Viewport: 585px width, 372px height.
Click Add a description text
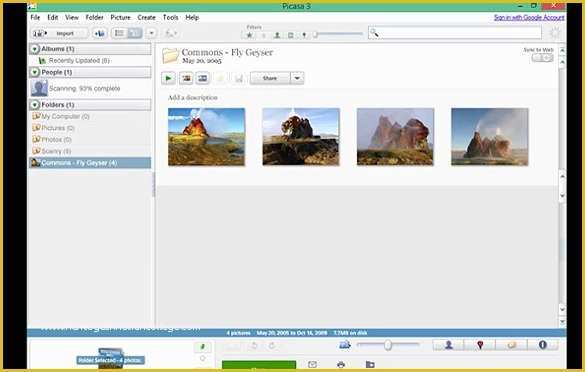(x=193, y=98)
